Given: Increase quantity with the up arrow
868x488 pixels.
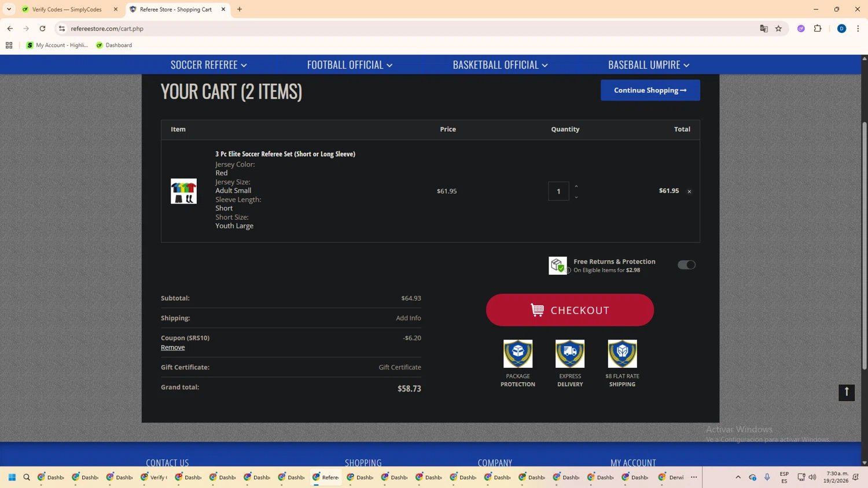Looking at the screenshot, I should pos(576,186).
